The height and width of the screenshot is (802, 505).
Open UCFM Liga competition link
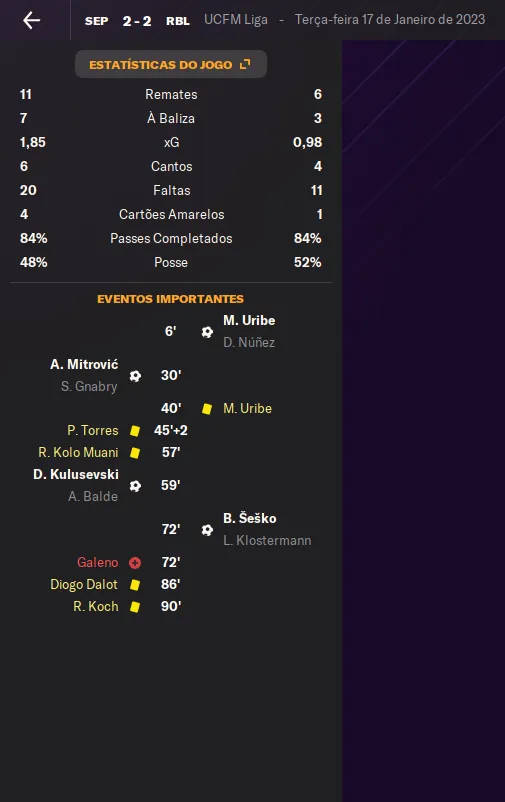coord(236,19)
